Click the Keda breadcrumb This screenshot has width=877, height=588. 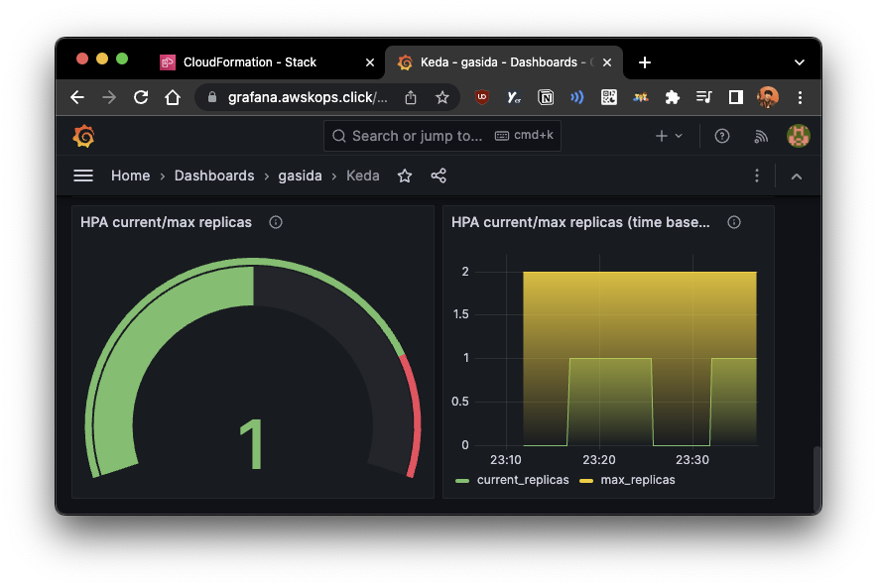(x=363, y=176)
